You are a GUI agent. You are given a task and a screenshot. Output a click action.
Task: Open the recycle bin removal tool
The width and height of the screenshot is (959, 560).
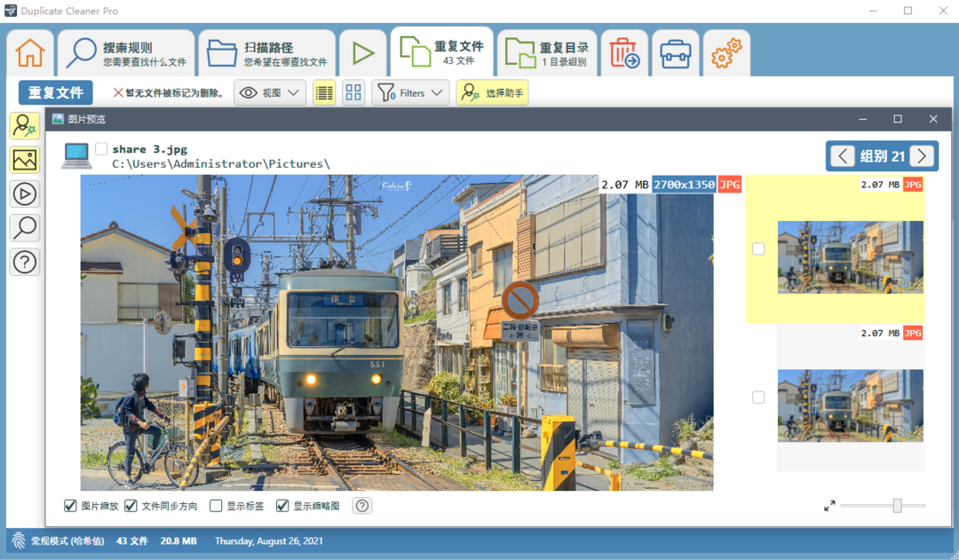[624, 52]
